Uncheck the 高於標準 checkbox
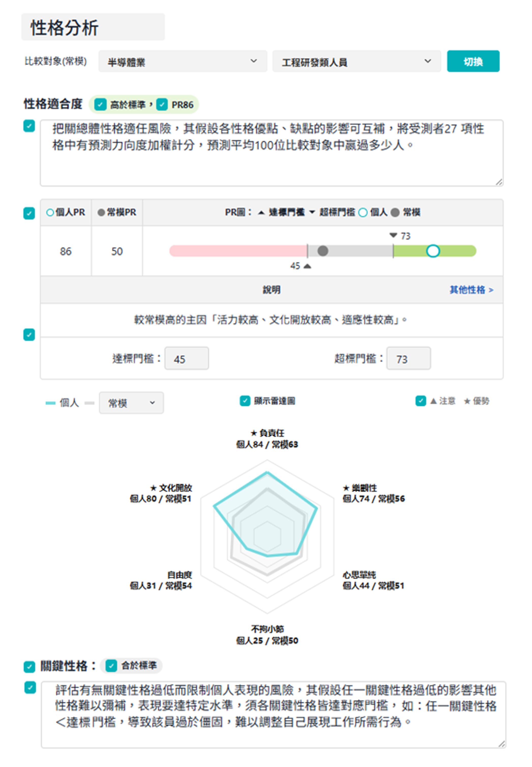Image resolution: width=532 pixels, height=767 pixels. (x=100, y=104)
